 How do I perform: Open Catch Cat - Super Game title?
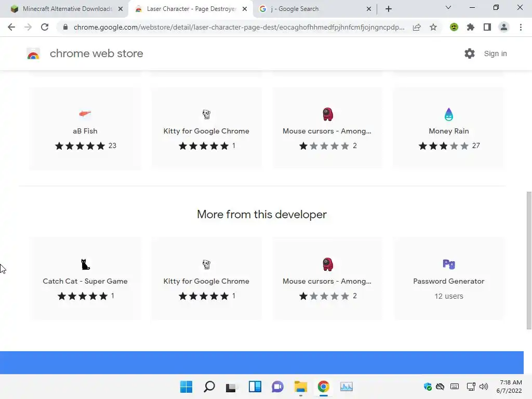click(x=85, y=281)
